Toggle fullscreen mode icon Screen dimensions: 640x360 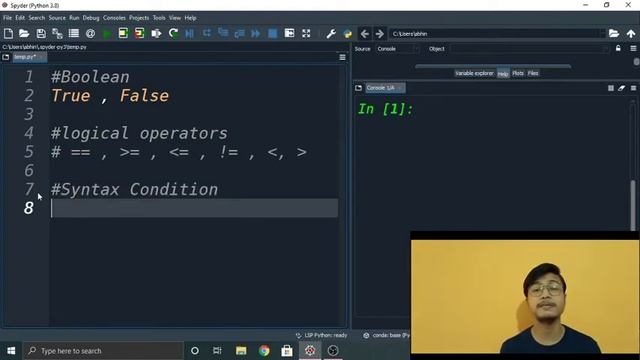point(306,33)
